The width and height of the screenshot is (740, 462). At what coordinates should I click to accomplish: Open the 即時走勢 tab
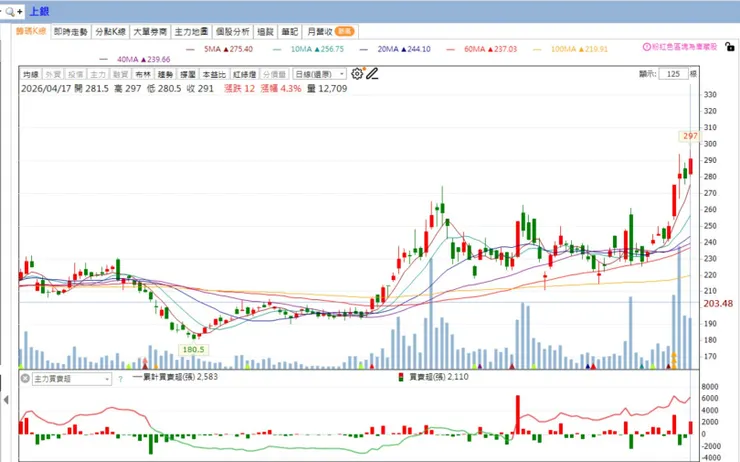click(71, 32)
